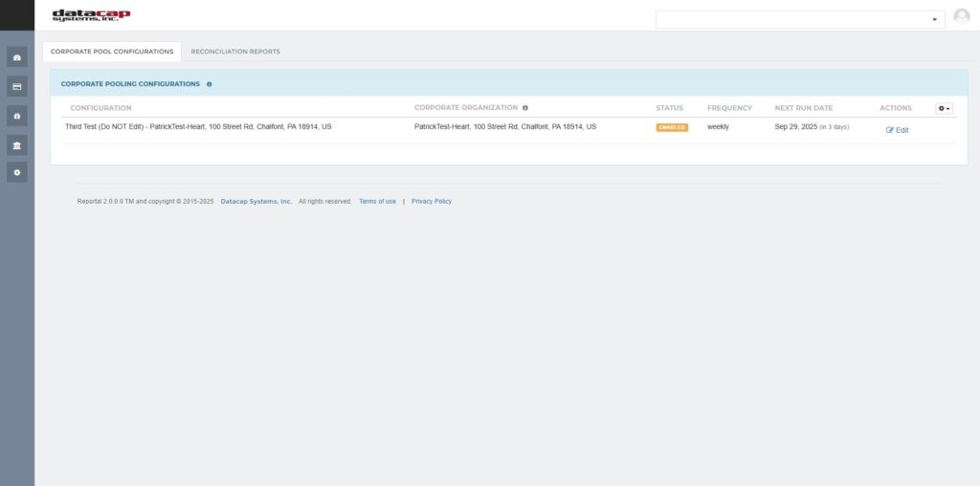Image resolution: width=980 pixels, height=486 pixels.
Task: Click info icon next to Corporate Organization
Action: tap(525, 108)
